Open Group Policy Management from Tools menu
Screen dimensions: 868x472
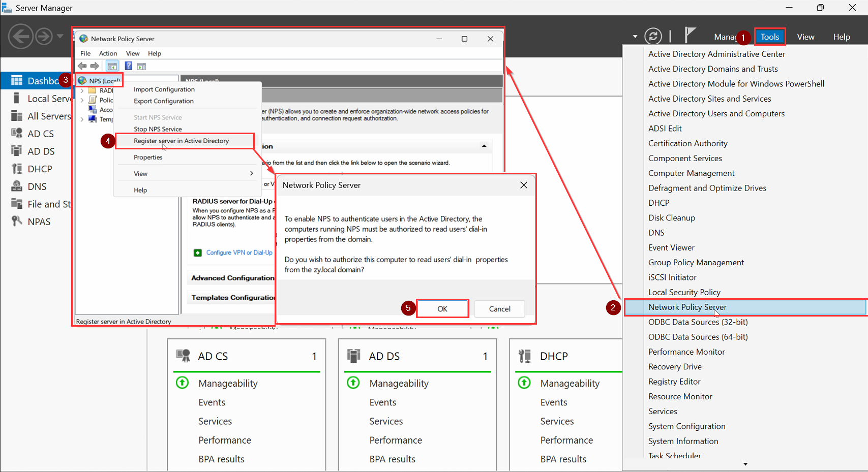(696, 263)
